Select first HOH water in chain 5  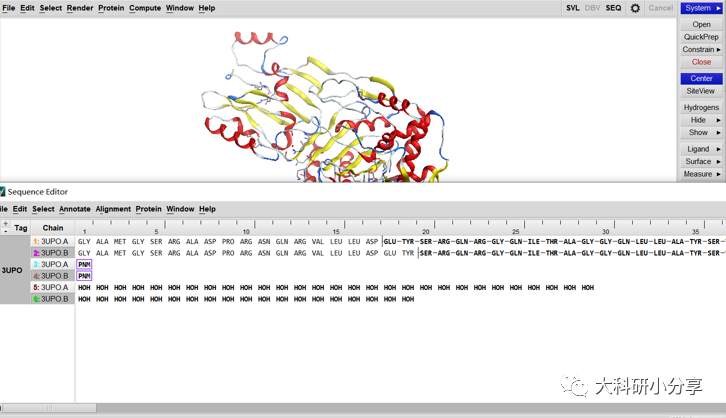click(x=84, y=287)
